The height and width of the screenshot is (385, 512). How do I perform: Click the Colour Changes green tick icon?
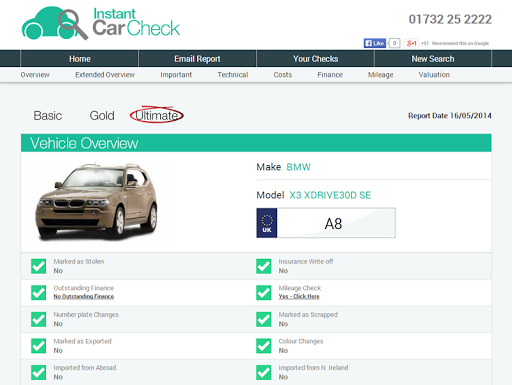[x=264, y=346]
